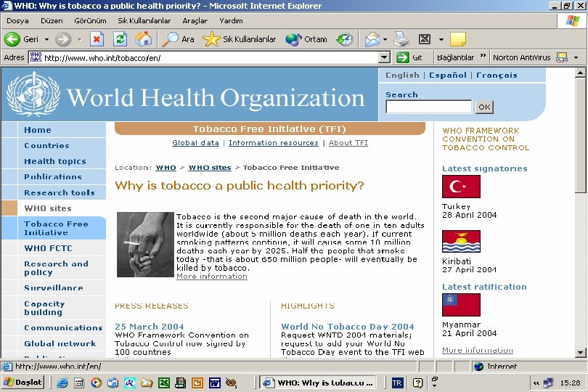
Task: Launch Word from quick launch bar
Action: point(214,383)
